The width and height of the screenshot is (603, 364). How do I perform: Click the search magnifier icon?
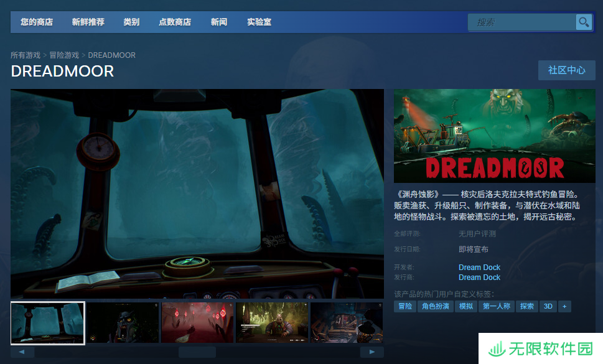coord(584,22)
